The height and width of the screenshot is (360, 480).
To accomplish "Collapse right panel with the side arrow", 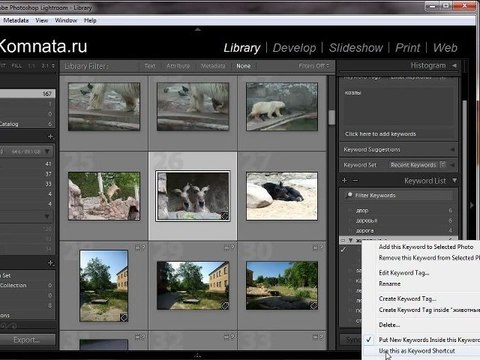I will [472, 205].
